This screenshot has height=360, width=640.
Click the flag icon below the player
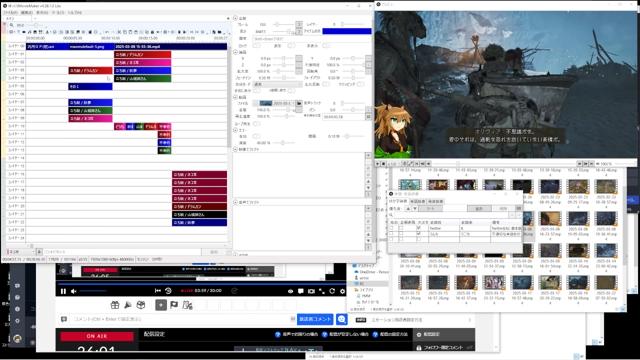pos(174,305)
